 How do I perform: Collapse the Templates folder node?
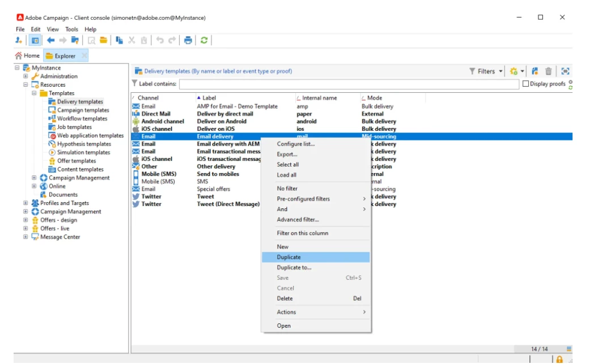34,93
